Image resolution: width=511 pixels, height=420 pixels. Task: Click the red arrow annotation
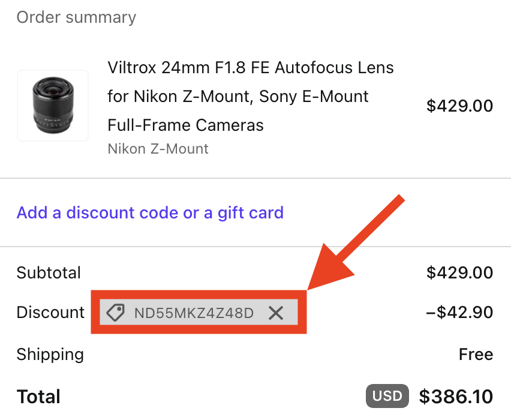tap(356, 242)
